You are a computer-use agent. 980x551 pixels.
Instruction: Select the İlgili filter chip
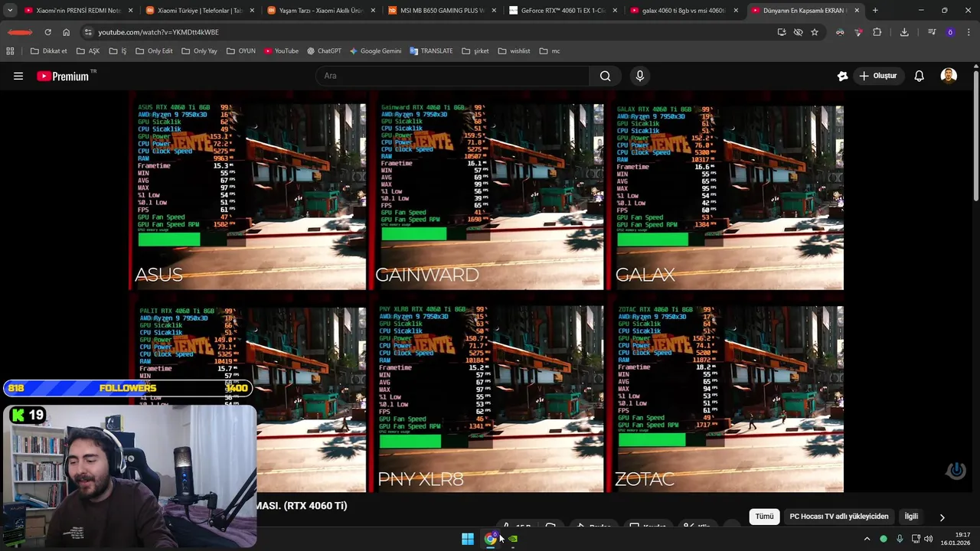coord(911,517)
